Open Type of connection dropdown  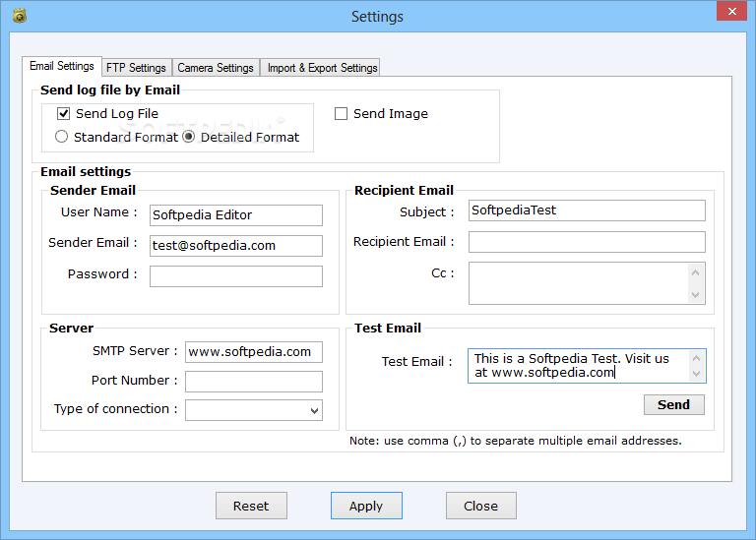click(x=254, y=410)
